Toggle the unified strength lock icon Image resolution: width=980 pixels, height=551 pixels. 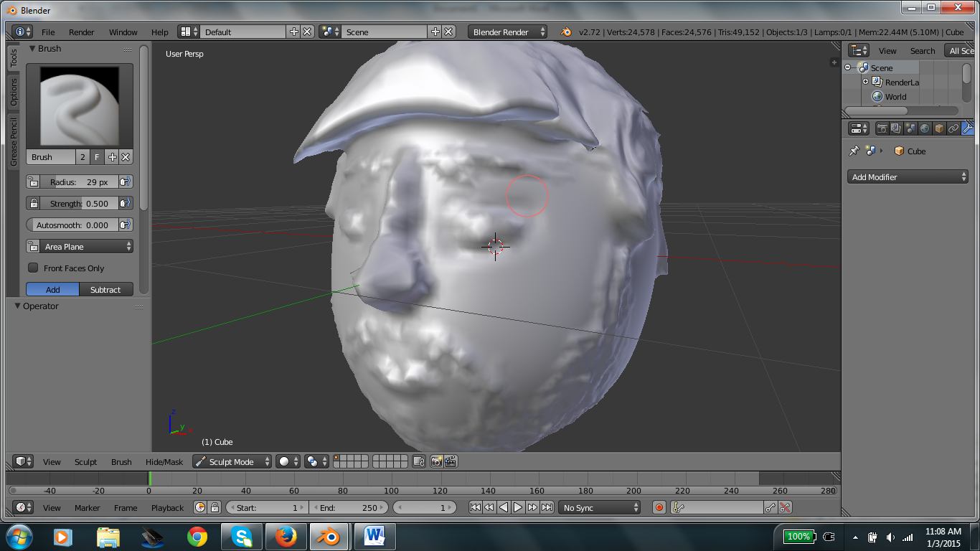coord(33,204)
